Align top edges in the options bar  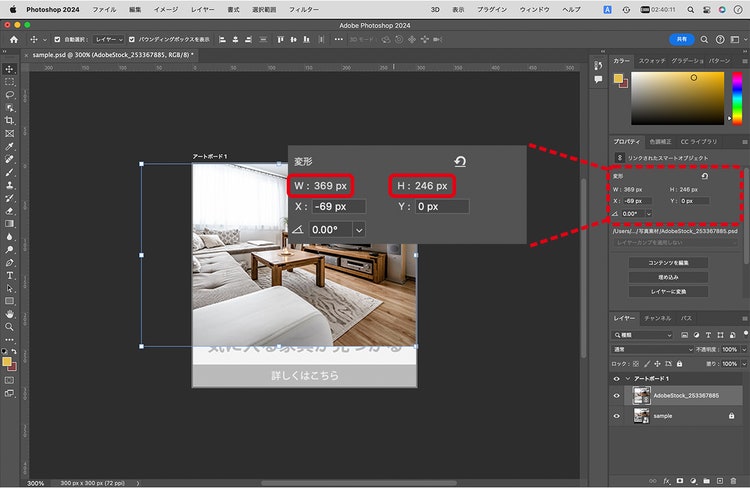pyautogui.click(x=281, y=40)
